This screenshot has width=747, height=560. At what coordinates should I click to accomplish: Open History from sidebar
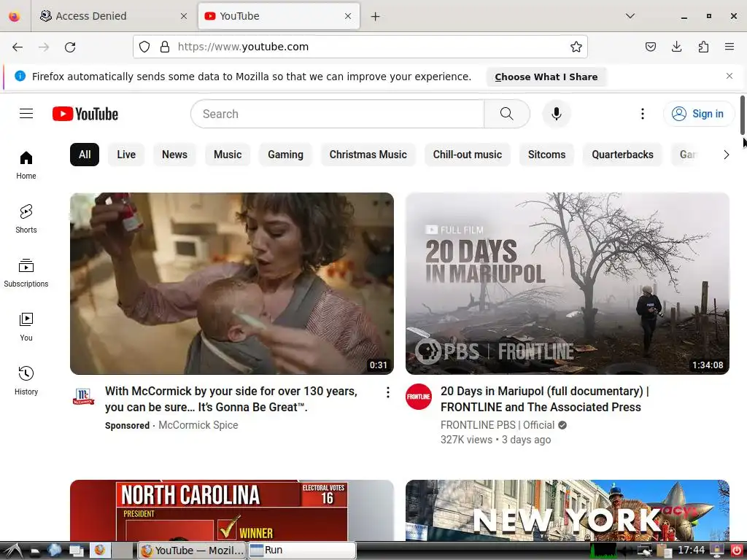click(26, 381)
